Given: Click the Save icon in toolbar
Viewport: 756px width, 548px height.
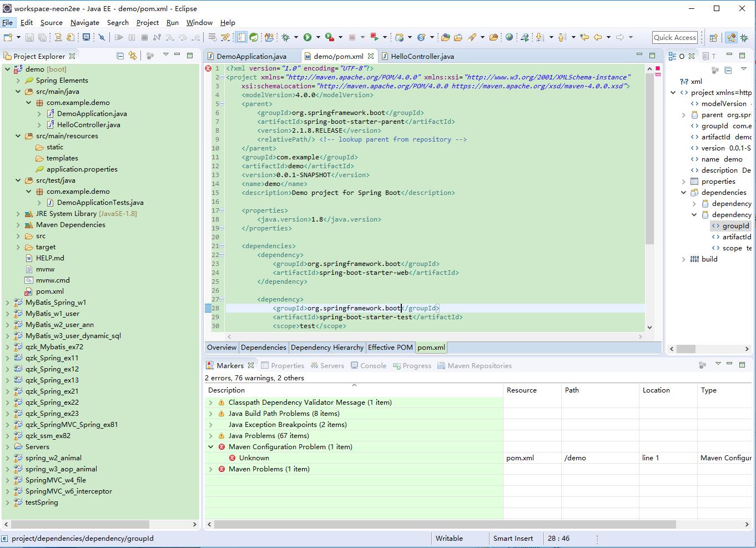Looking at the screenshot, I should point(29,37).
